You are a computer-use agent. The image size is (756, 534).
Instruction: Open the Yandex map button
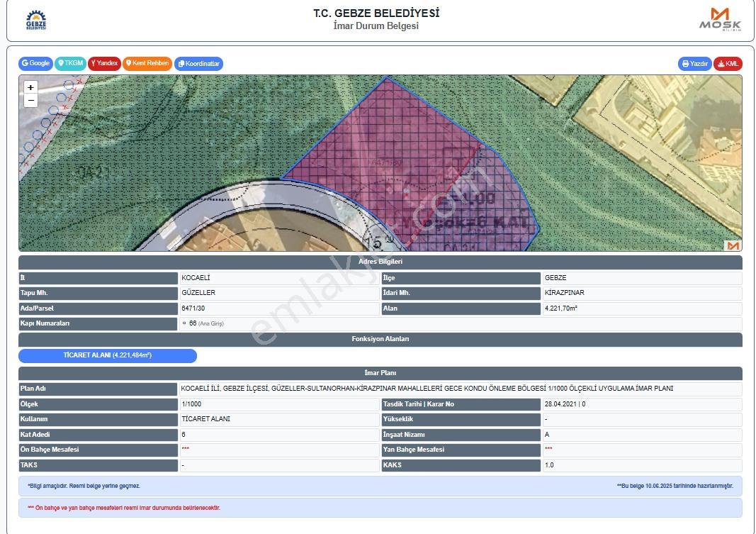pyautogui.click(x=104, y=63)
